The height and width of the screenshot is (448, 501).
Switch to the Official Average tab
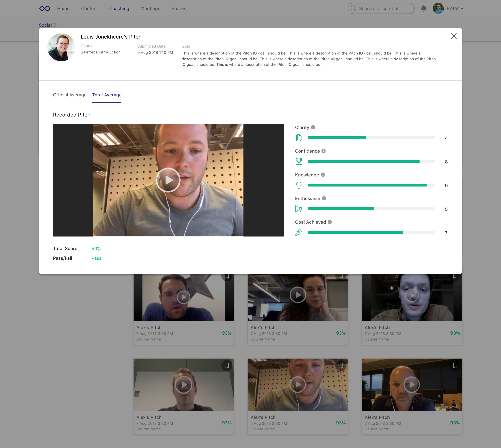pos(70,95)
